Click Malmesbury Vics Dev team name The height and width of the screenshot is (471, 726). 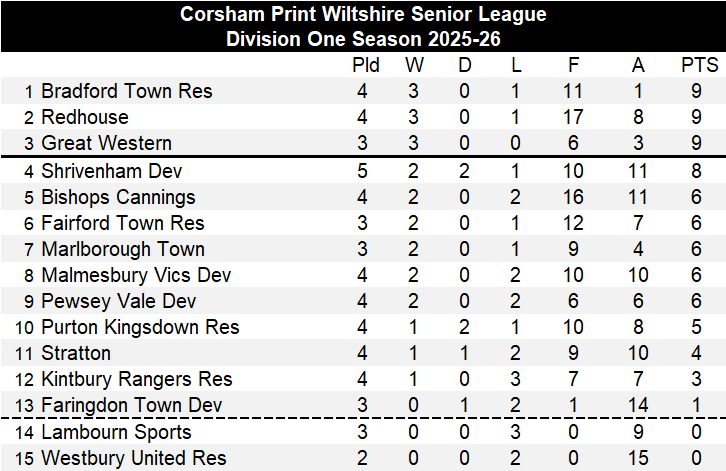pos(136,275)
